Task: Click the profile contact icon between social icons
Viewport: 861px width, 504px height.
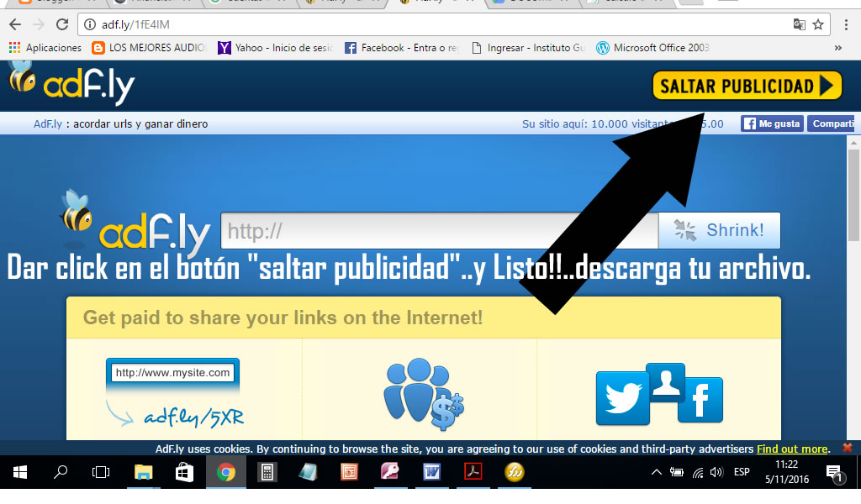Action: pyautogui.click(x=666, y=382)
